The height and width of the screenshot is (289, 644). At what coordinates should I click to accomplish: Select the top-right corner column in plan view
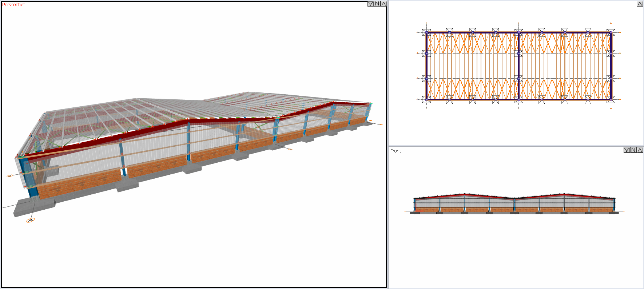coord(611,32)
